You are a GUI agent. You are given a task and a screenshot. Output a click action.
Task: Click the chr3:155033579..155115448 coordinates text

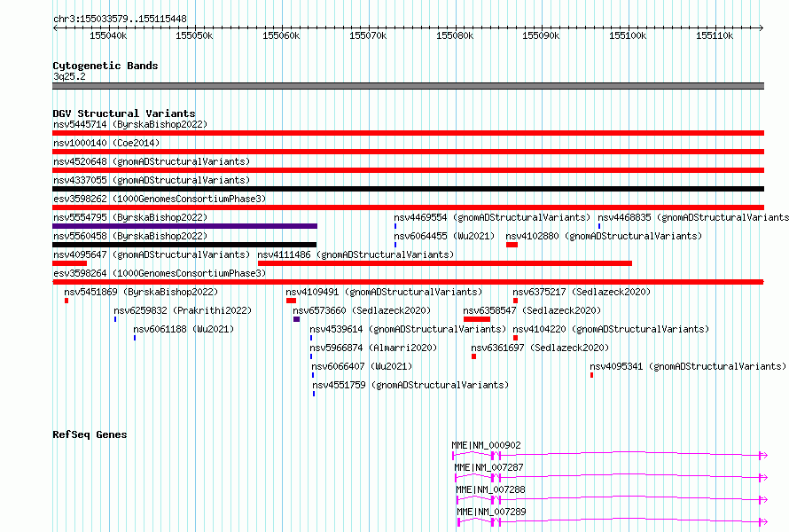120,20
